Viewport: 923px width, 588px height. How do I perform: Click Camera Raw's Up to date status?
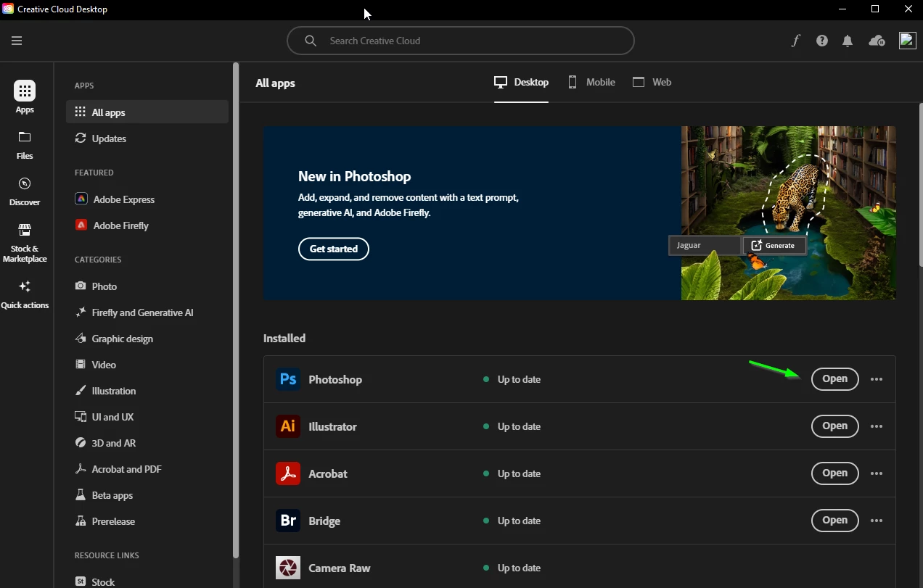pyautogui.click(x=512, y=568)
